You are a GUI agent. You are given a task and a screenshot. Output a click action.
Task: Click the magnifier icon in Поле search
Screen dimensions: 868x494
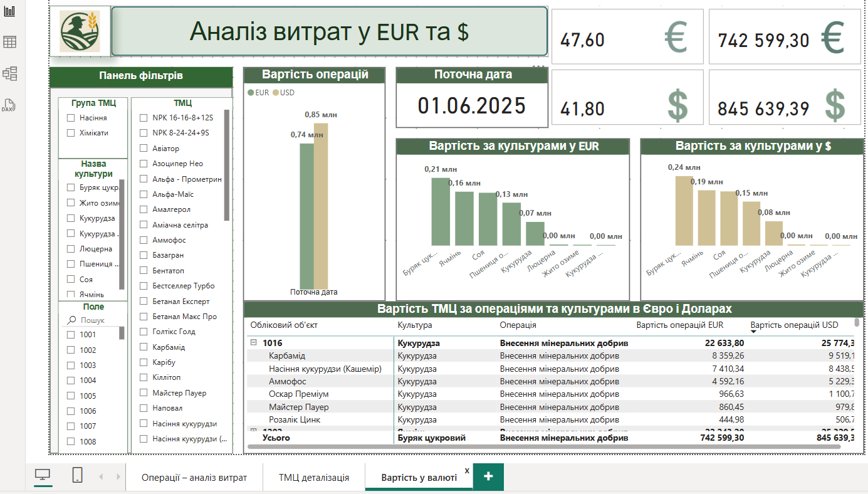(x=71, y=320)
